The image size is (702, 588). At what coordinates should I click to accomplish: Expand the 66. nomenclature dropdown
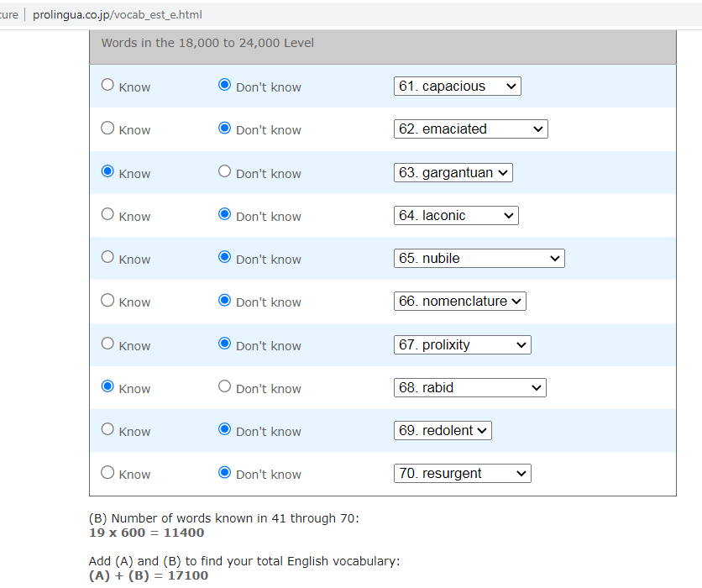[x=459, y=302]
